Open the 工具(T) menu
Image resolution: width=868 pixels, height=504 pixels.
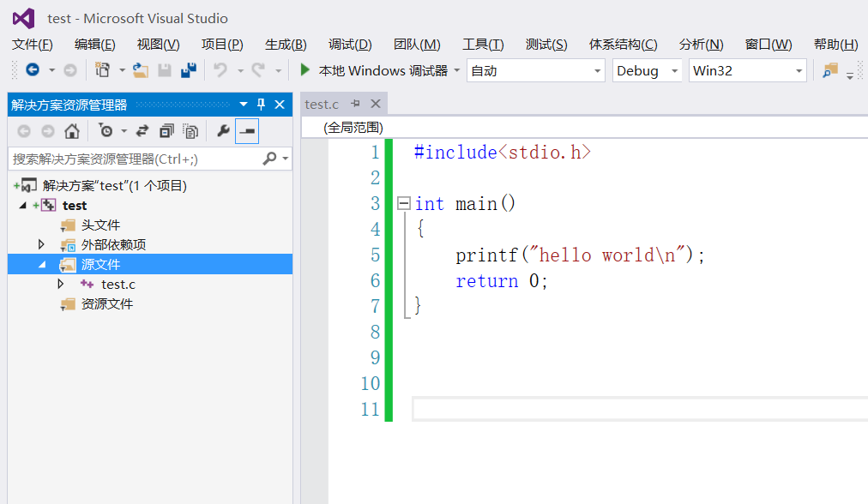(483, 45)
